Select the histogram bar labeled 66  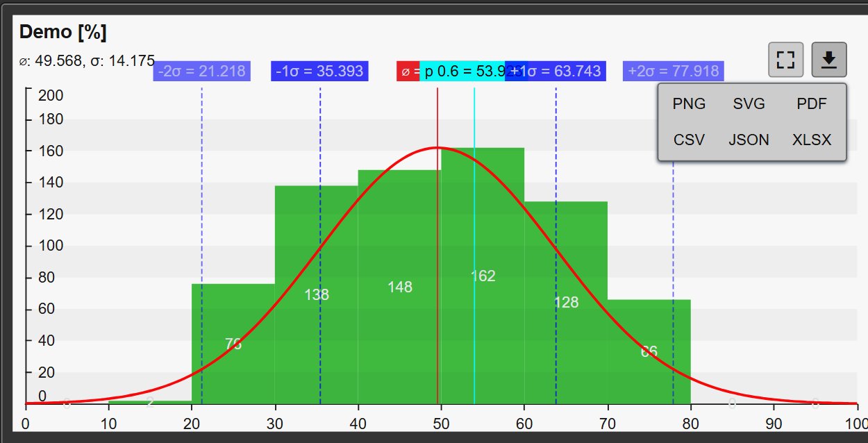pyautogui.click(x=649, y=351)
